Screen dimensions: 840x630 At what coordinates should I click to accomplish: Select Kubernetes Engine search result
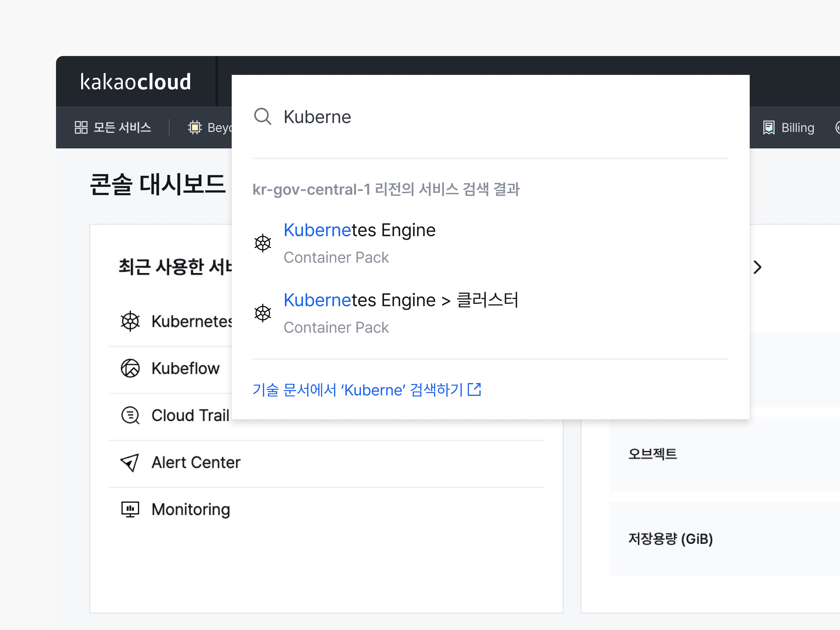pos(490,243)
